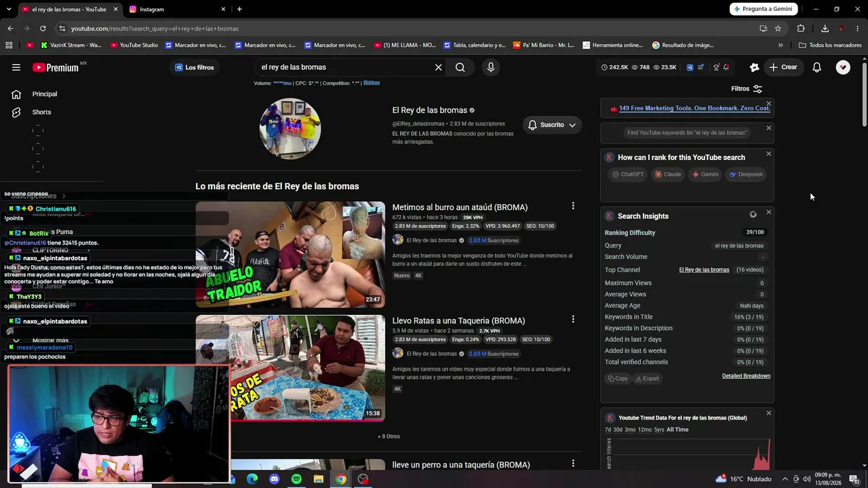Open Search Insights settings gear
This screenshot has width=868, height=488.
(753, 214)
